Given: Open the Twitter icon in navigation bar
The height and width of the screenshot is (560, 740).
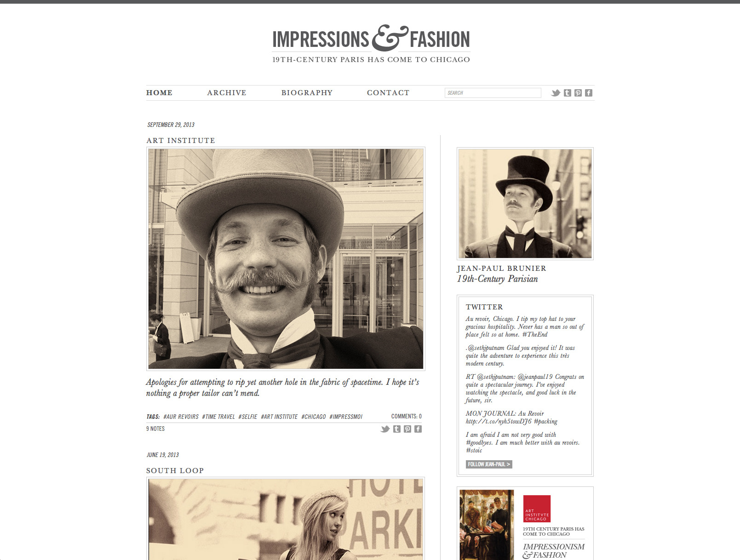Looking at the screenshot, I should tap(556, 93).
